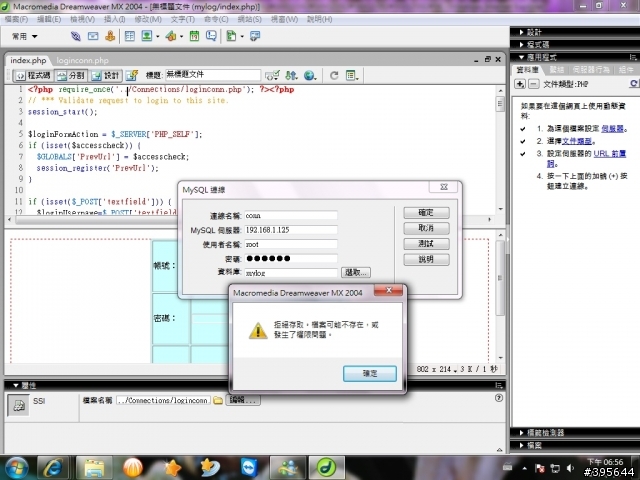Click 確定 in the warning message box

pyautogui.click(x=370, y=373)
